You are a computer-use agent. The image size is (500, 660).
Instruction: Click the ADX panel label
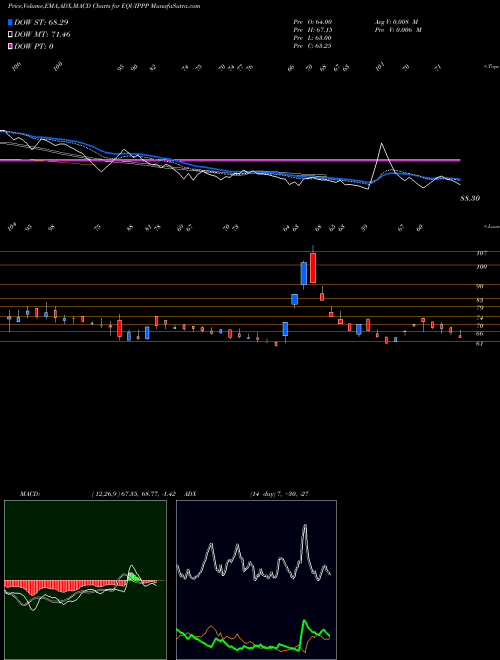190,494
